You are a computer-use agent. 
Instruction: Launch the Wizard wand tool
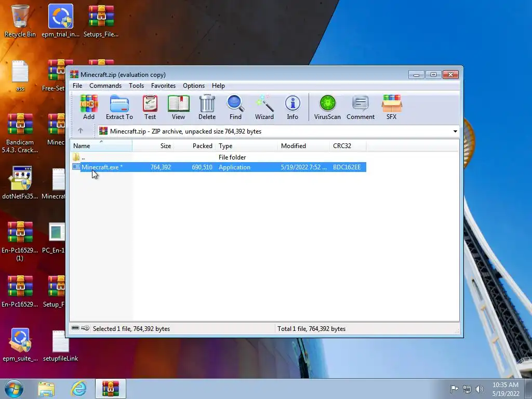point(264,107)
